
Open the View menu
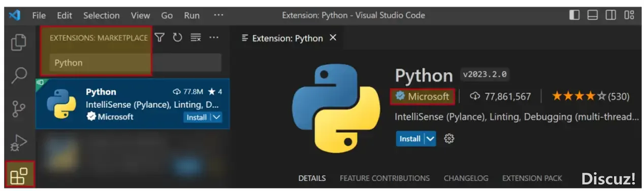(x=140, y=15)
